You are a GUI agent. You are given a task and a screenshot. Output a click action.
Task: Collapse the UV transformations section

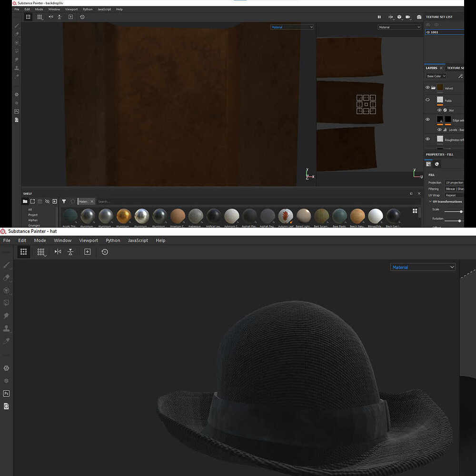[x=430, y=201]
